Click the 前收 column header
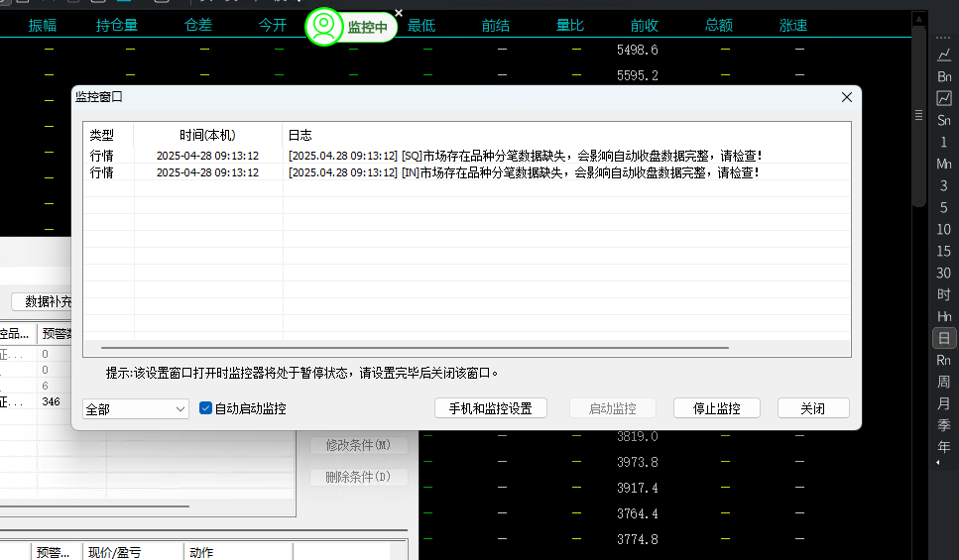Viewport: 959px width, 560px height. click(644, 26)
